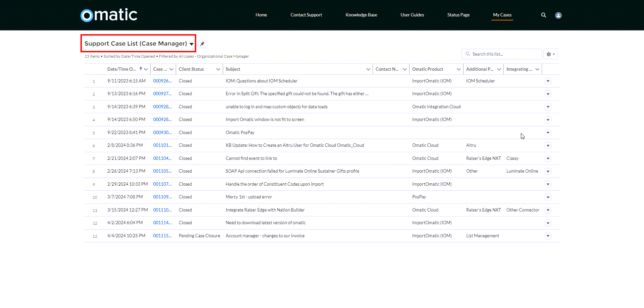This screenshot has width=644, height=308.
Task: Select My Cases navigation tab
Action: coord(502,15)
